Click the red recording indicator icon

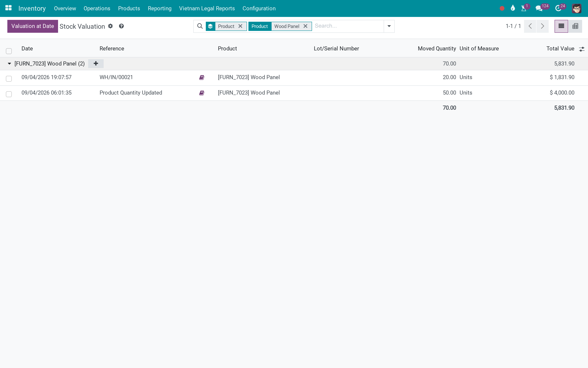(x=502, y=8)
